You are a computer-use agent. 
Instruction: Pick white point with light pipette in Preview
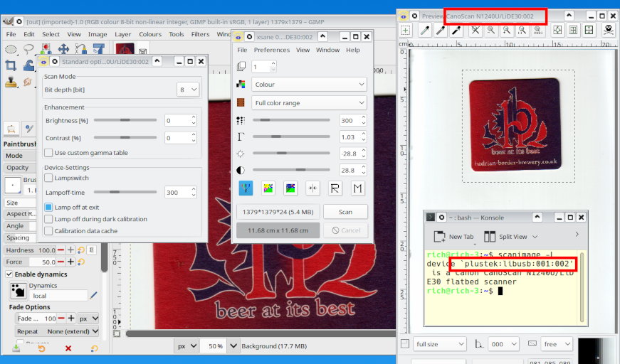(x=425, y=31)
